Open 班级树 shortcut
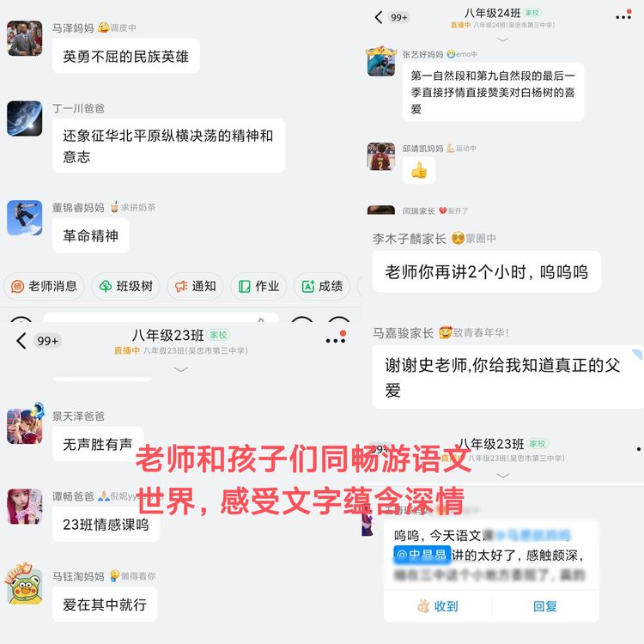This screenshot has width=644, height=644. (x=125, y=286)
